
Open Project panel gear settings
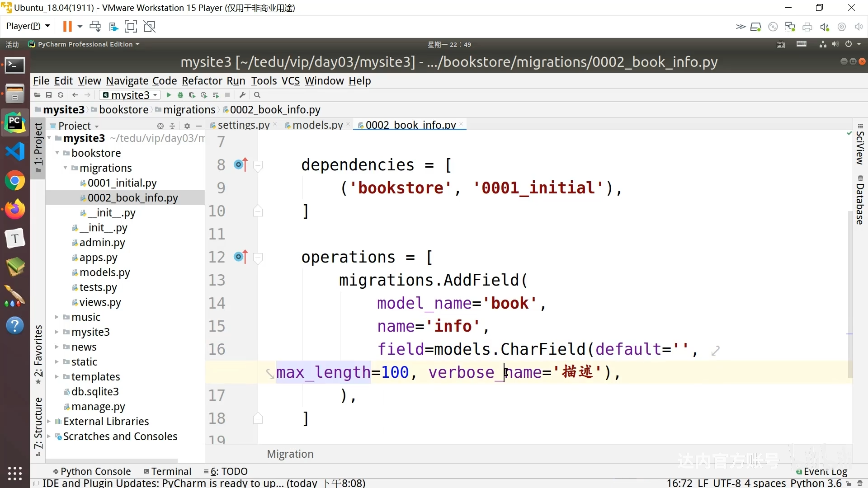pyautogui.click(x=187, y=126)
